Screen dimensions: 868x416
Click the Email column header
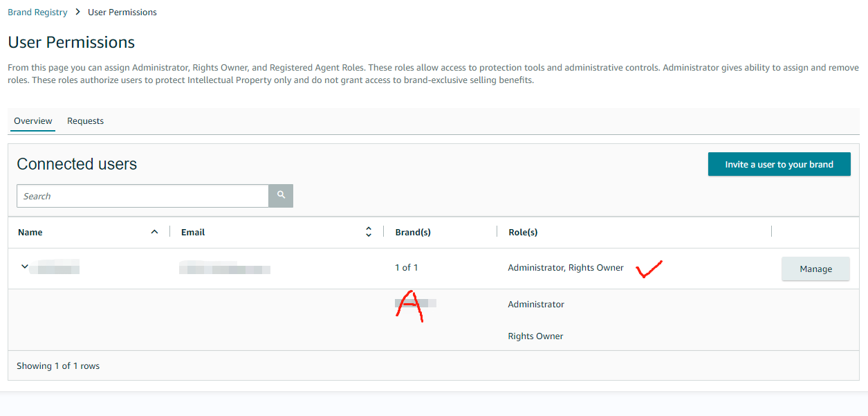tap(193, 233)
